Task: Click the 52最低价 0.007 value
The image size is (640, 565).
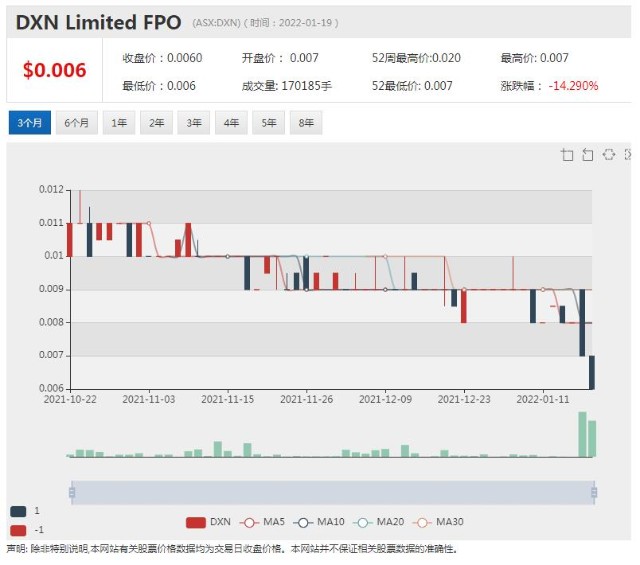Action: pyautogui.click(x=412, y=86)
